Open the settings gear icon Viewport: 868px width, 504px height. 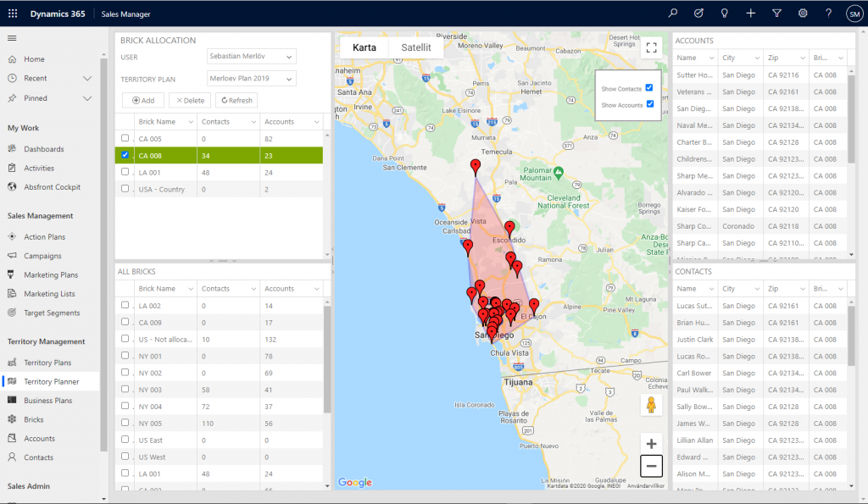(x=803, y=14)
